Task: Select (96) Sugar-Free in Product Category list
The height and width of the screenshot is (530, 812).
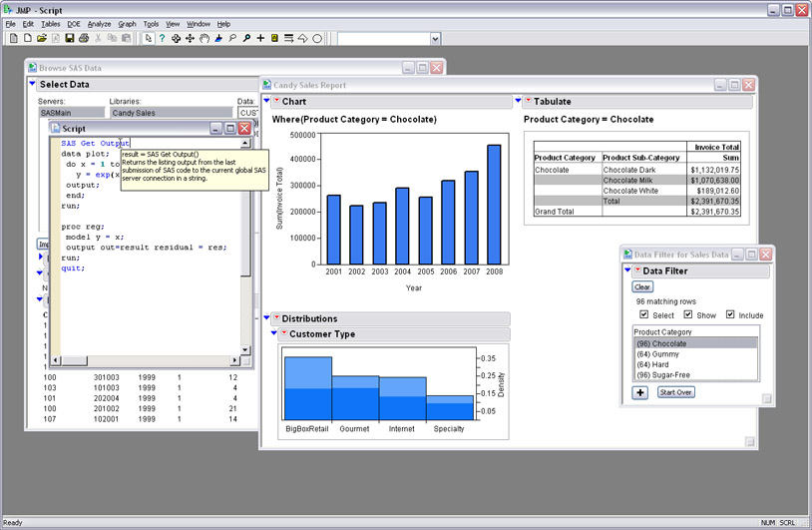Action: (695, 375)
